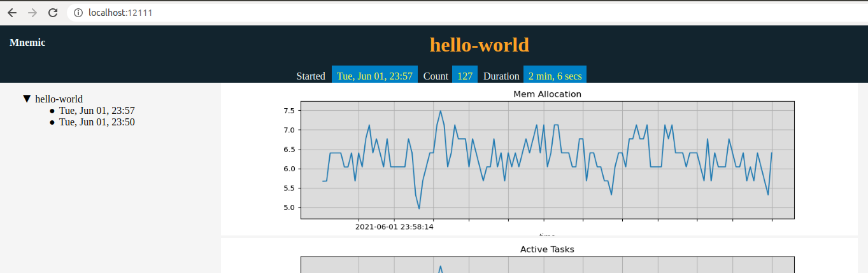Collapse the hello-world tree triangle

coord(27,99)
